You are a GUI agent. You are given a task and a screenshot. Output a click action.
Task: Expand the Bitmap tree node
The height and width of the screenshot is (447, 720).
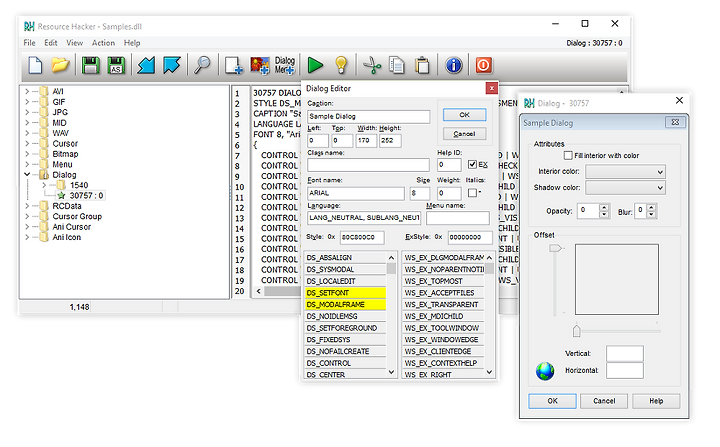[27, 154]
